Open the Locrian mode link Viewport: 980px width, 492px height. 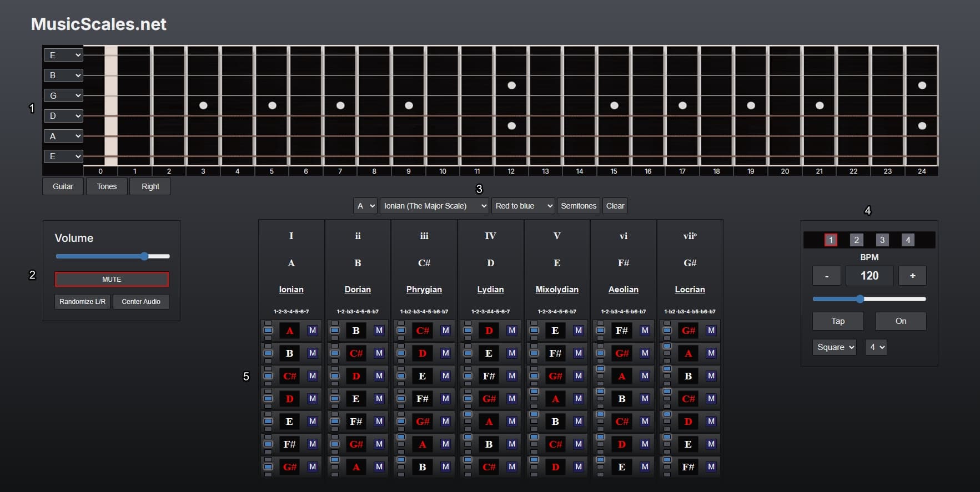pyautogui.click(x=690, y=290)
